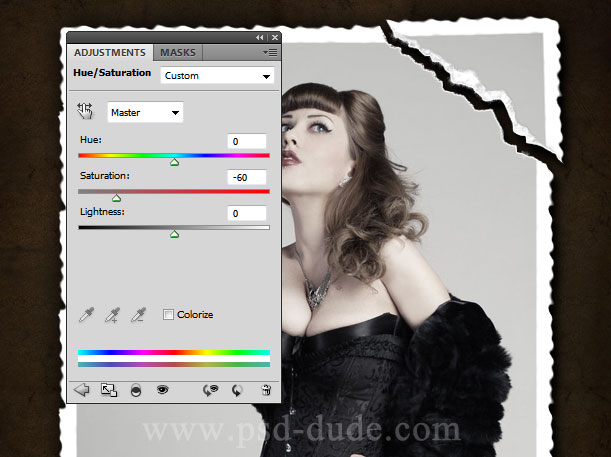Click the lower adjusted color bar
Image resolution: width=611 pixels, height=457 pixels.
(x=174, y=364)
